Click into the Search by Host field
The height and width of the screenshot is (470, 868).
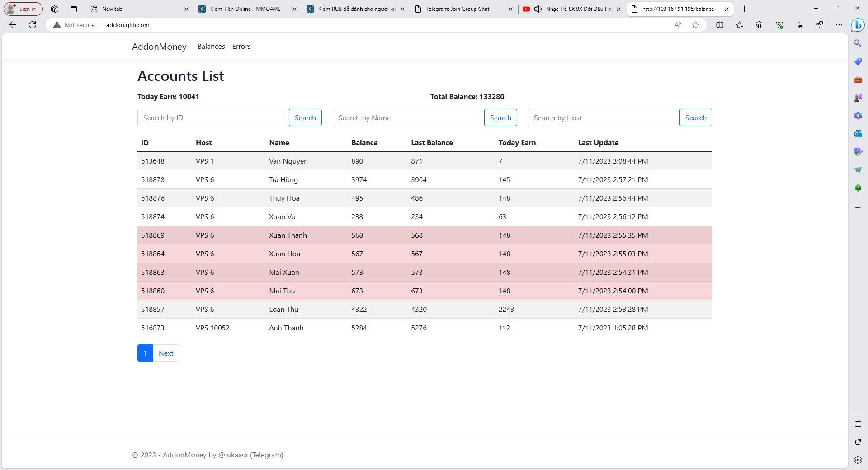click(x=604, y=117)
